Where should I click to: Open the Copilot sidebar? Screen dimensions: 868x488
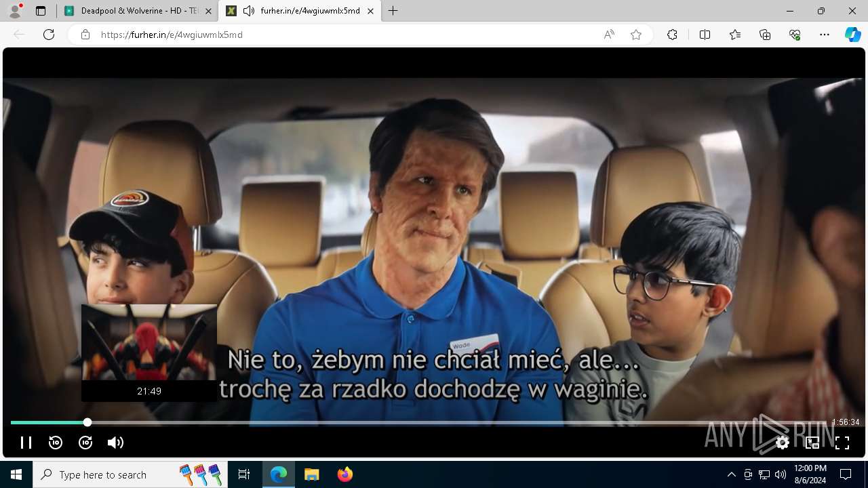[853, 35]
